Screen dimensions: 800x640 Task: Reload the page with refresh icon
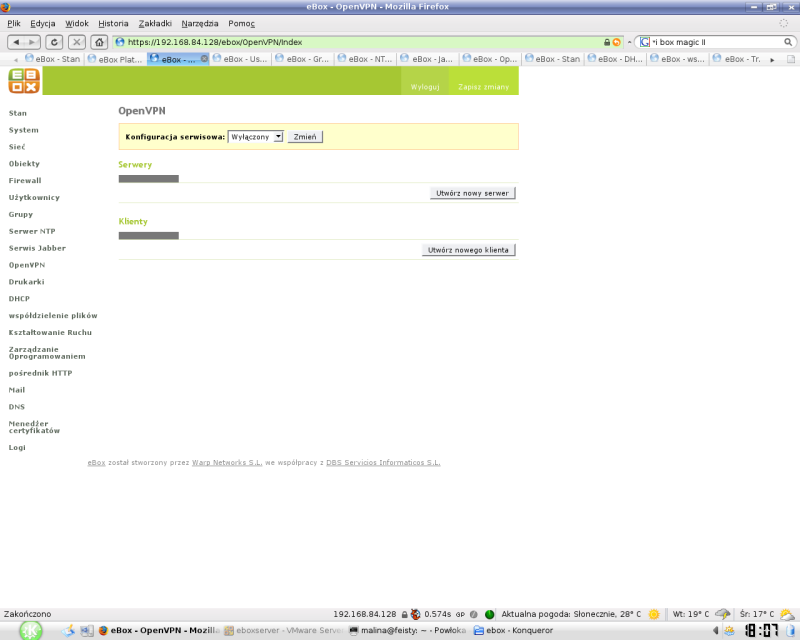click(54, 42)
